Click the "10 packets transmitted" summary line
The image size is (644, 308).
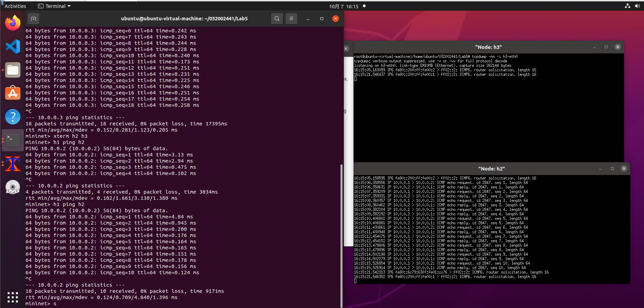[125, 291]
